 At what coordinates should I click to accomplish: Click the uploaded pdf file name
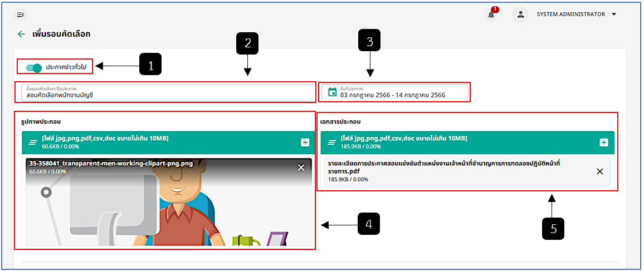445,167
